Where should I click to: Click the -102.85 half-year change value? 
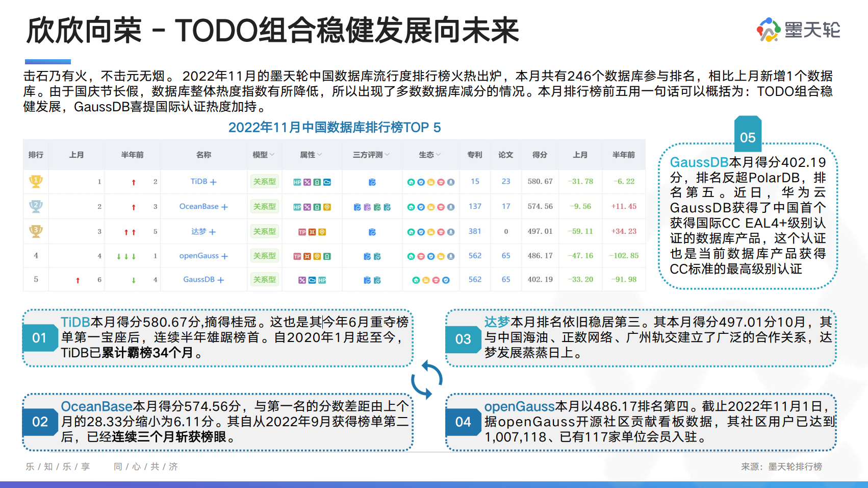tap(624, 256)
